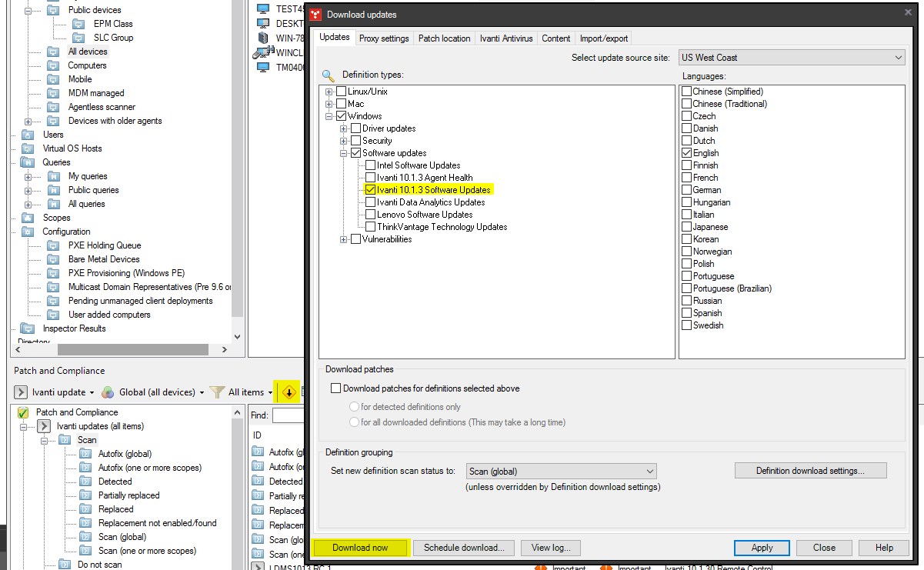Uncheck the English language checkbox
924x570 pixels.
(x=685, y=152)
